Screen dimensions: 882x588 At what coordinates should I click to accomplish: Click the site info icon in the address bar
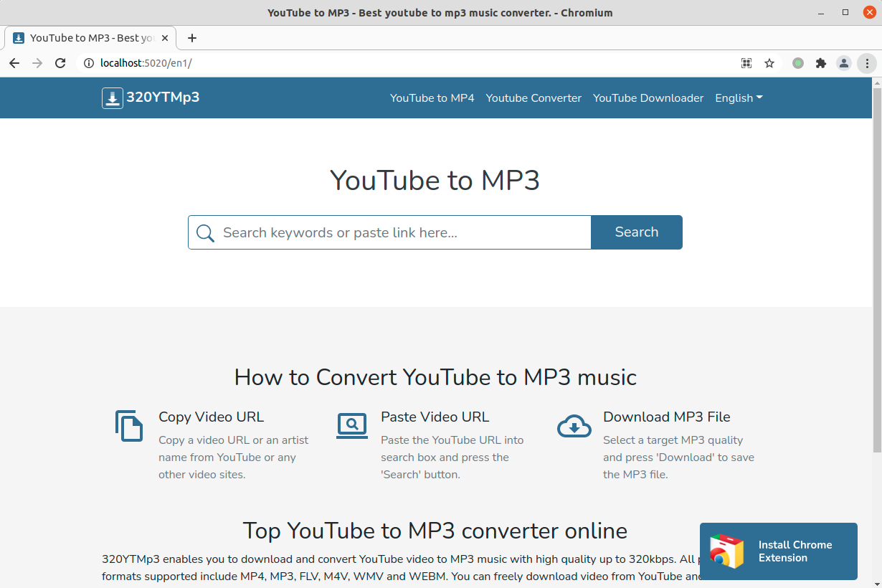coord(87,63)
